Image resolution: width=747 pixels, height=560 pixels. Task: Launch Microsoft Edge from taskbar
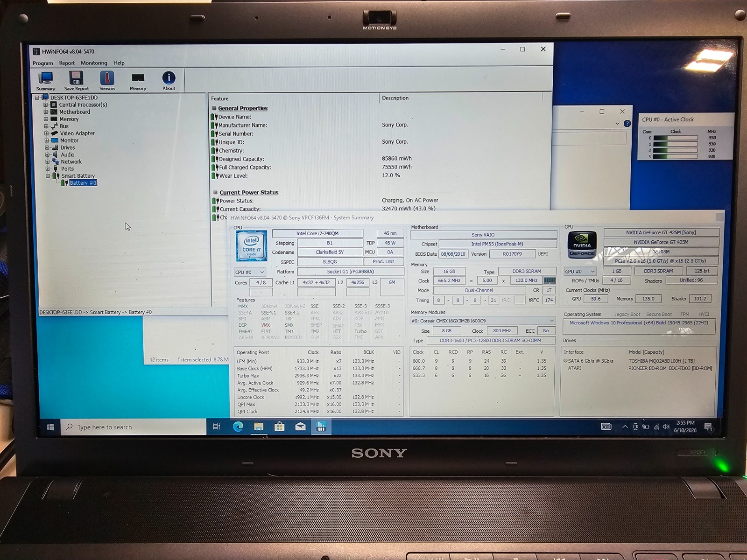click(x=238, y=426)
